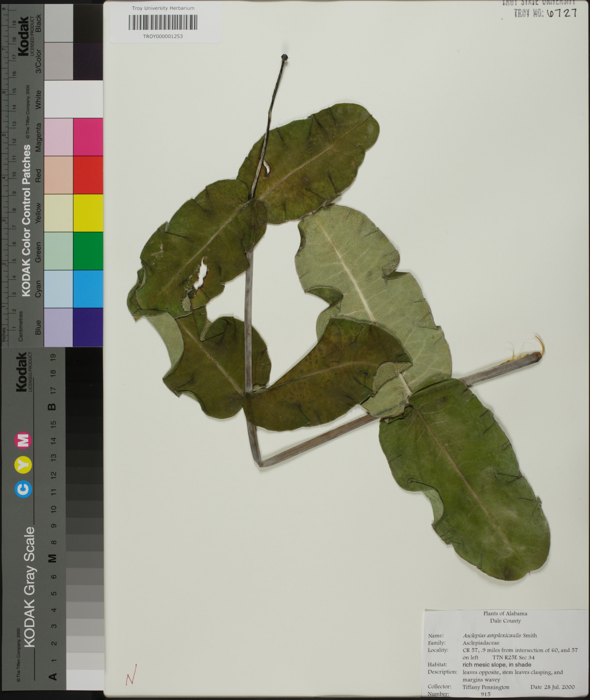The width and height of the screenshot is (590, 700).
Task: Click the 'Dale County' text
Action: [505, 621]
